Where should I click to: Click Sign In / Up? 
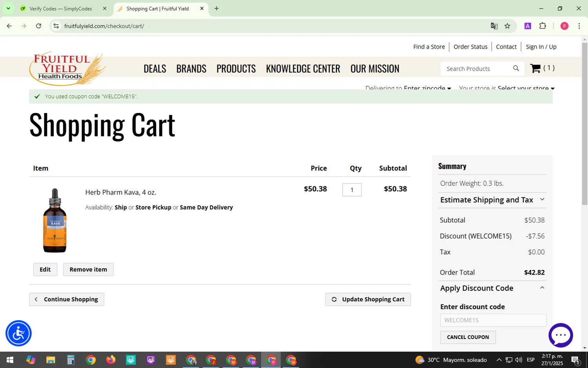click(541, 47)
